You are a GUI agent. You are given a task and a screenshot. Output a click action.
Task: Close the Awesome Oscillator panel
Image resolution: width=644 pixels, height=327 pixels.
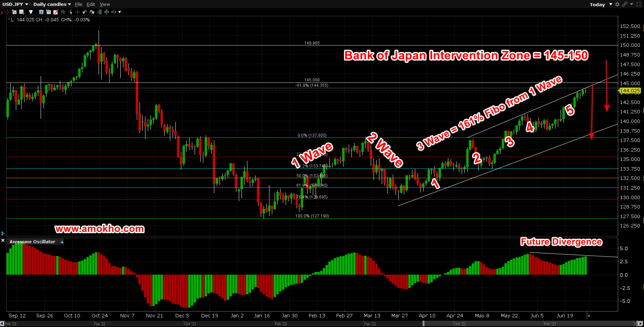pos(3,240)
